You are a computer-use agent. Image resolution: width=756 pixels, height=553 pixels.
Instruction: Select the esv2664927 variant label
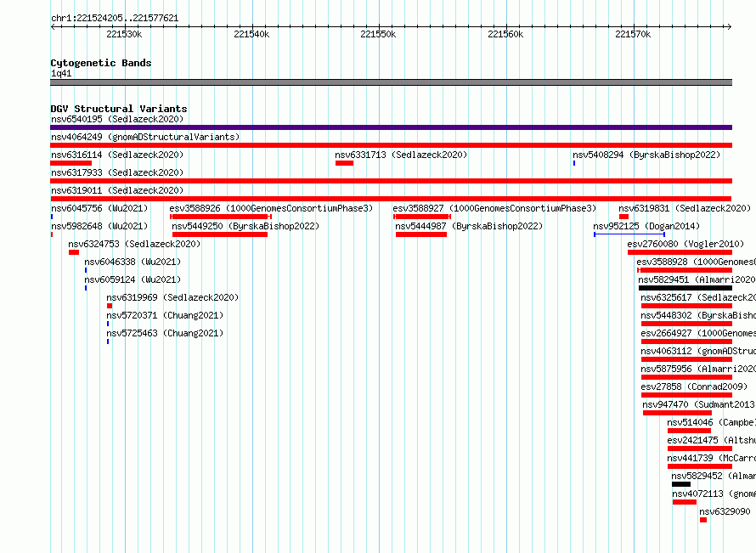(x=698, y=333)
